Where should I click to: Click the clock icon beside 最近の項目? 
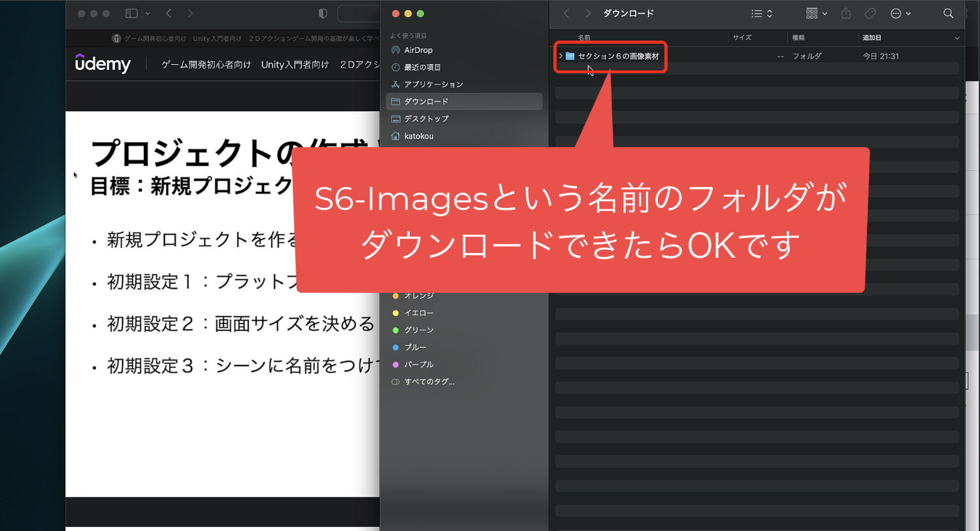395,67
